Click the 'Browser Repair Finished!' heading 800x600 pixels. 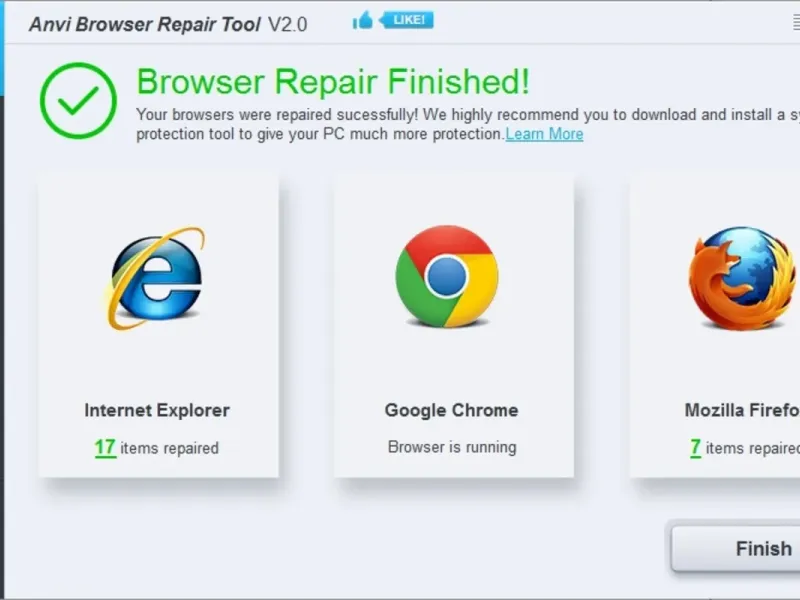(x=333, y=82)
